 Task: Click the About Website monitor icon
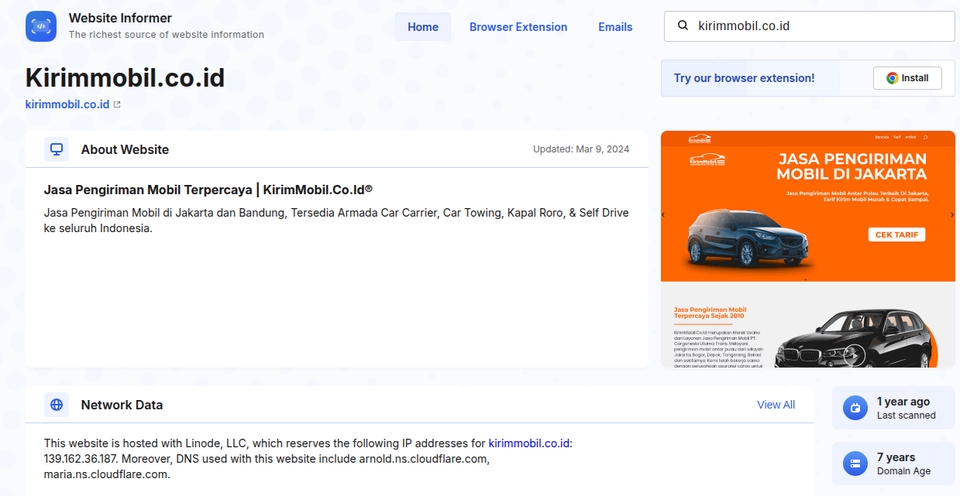pos(56,149)
